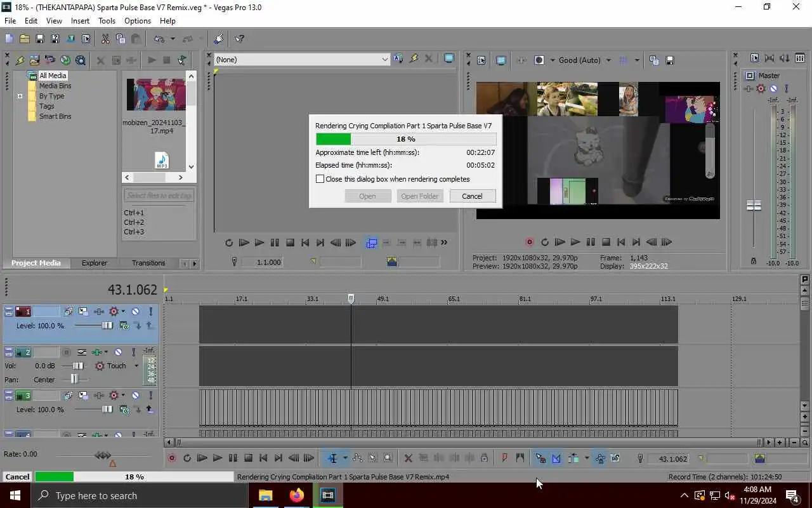This screenshot has height=508, width=812.
Task: Open Firefox from the Windows taskbar
Action: (297, 495)
